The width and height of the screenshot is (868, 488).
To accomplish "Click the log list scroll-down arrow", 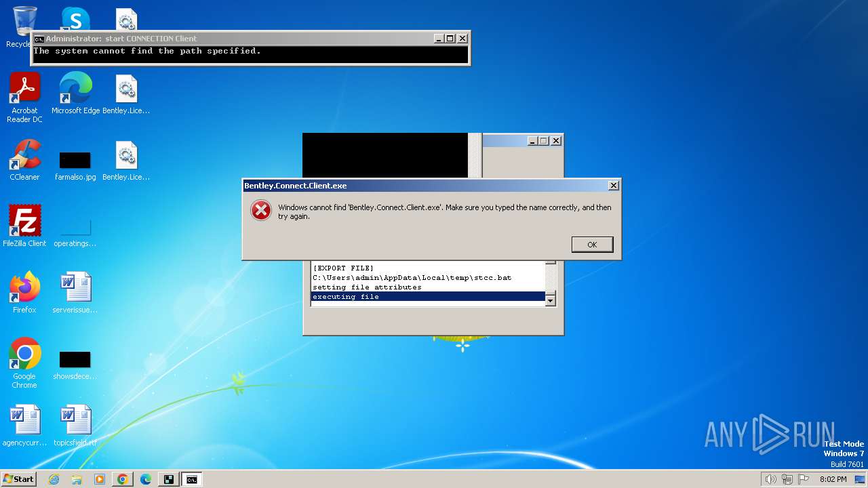I will [x=551, y=300].
